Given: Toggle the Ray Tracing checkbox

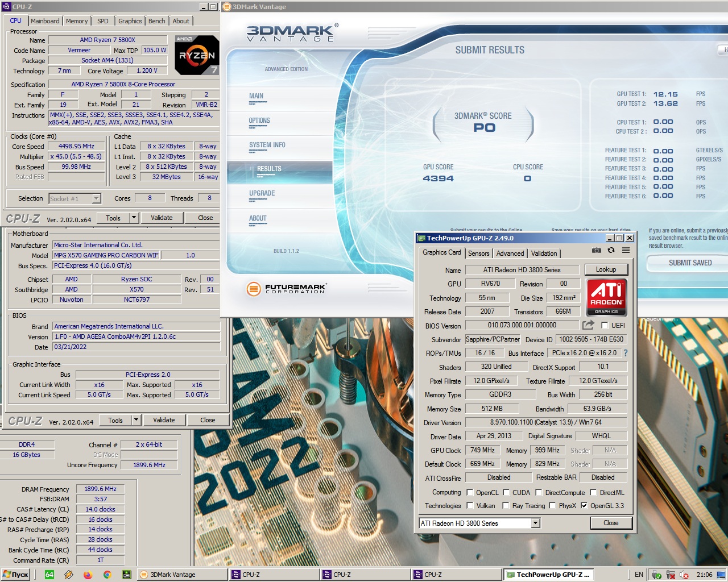Looking at the screenshot, I should coord(506,505).
